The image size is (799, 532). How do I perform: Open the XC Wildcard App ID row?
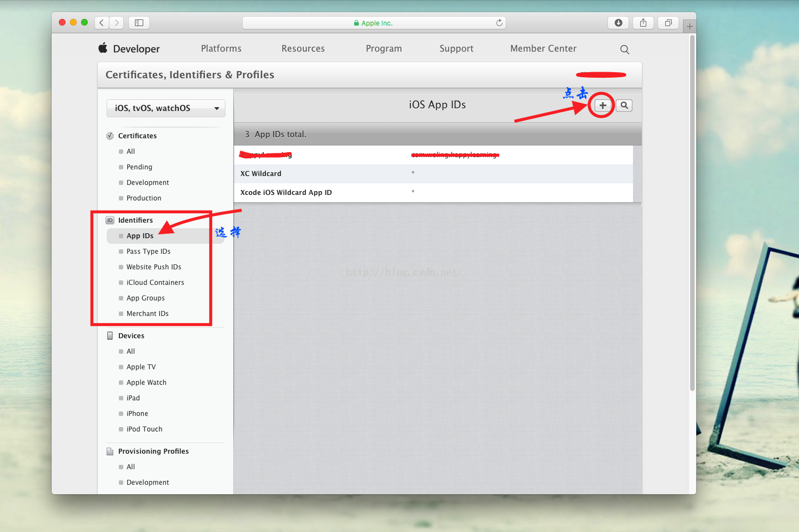pos(433,174)
